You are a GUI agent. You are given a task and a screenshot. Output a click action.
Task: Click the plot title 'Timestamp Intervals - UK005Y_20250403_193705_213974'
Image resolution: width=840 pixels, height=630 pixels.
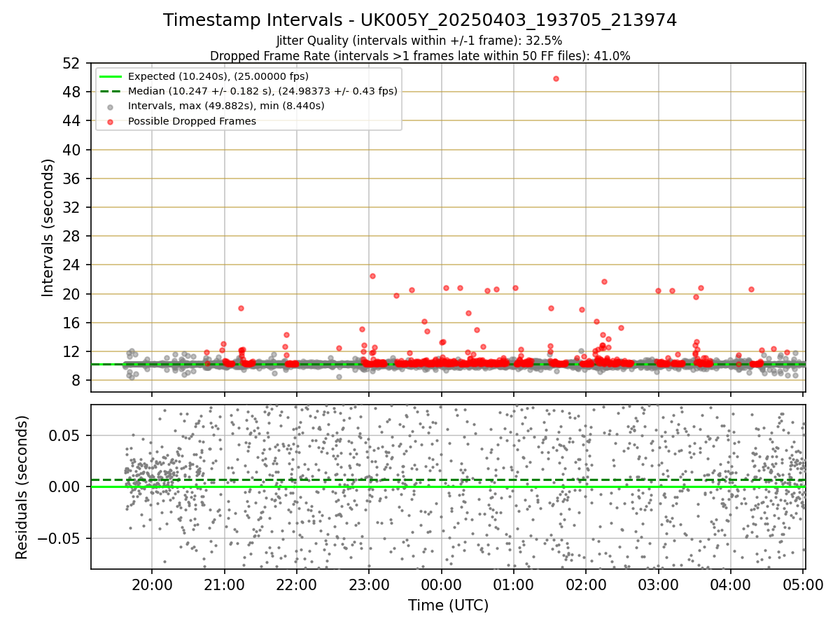(420, 20)
